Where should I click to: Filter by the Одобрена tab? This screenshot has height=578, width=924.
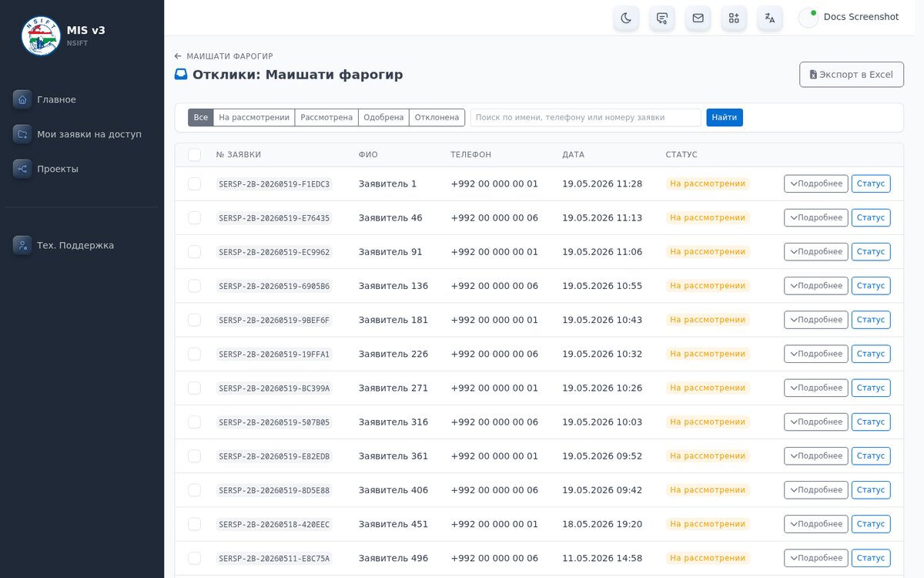[383, 118]
